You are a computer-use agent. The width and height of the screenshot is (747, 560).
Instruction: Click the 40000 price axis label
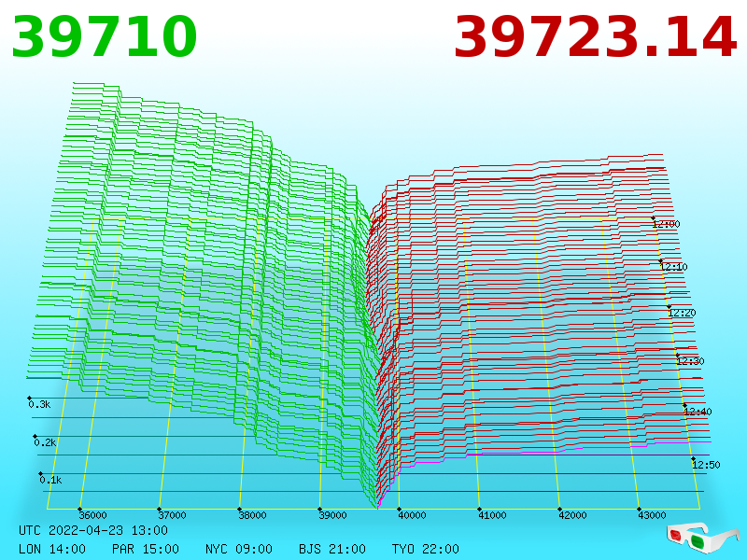412,515
